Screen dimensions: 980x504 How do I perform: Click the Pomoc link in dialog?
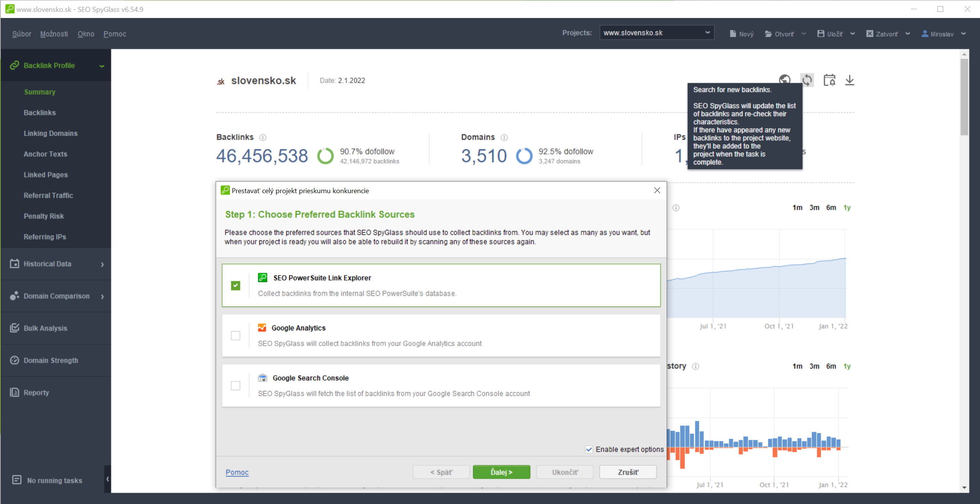[237, 472]
